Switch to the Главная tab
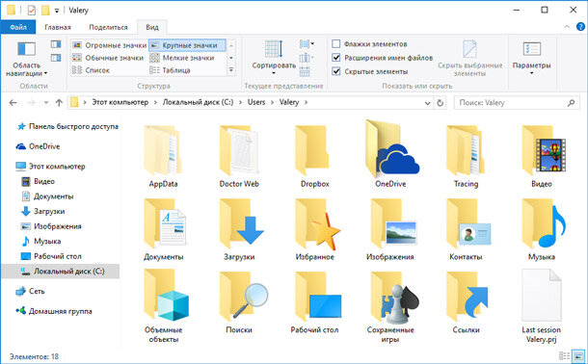The width and height of the screenshot is (588, 364). click(x=58, y=27)
